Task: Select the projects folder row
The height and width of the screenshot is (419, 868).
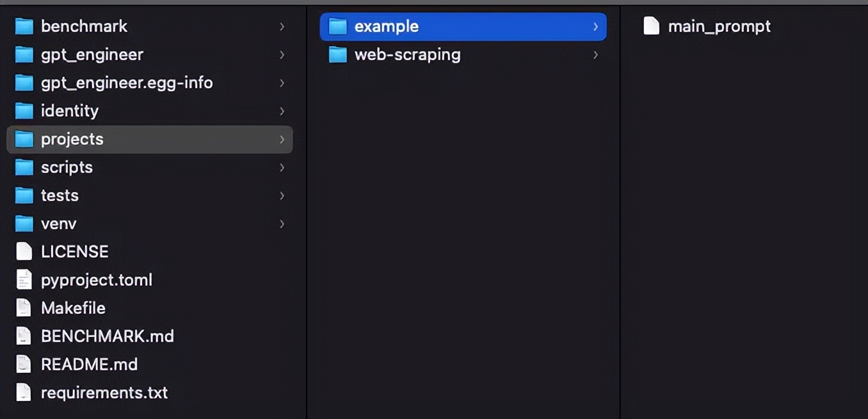Action: 149,139
